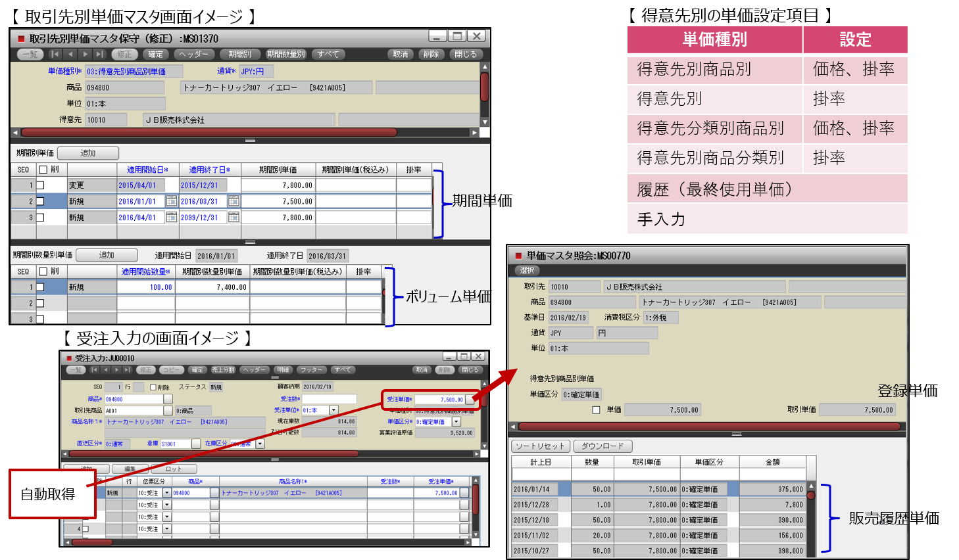The height and width of the screenshot is (560, 959).
Task: Click 選択 button in 単価マスタ照会
Action: click(527, 270)
